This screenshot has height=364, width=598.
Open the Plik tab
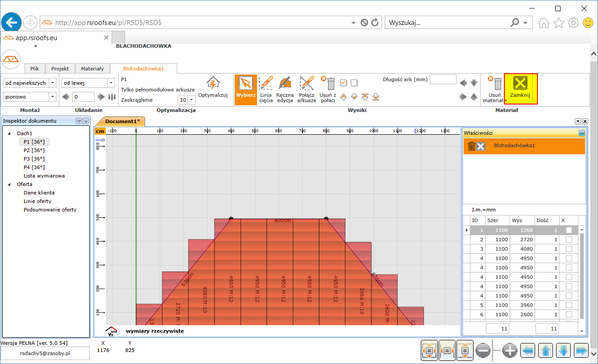tap(35, 69)
